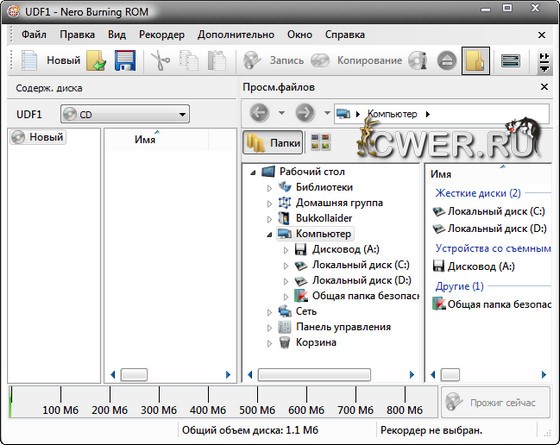Open the disc info icon
The width and height of the screenshot is (560, 445).
418,60
